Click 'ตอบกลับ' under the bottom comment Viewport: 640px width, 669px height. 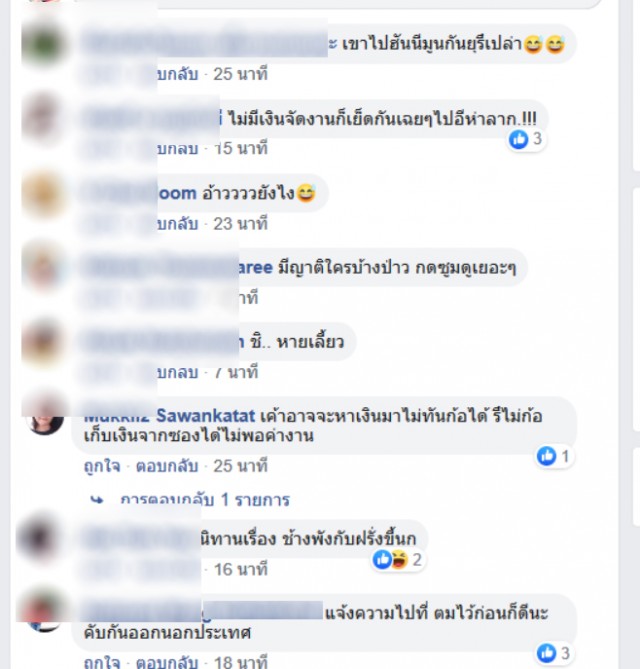(x=167, y=662)
